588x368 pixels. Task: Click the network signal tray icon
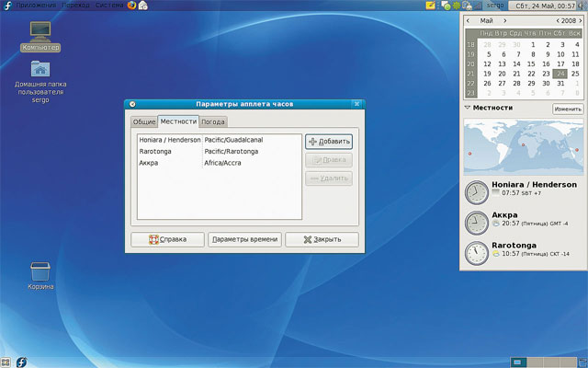point(478,6)
